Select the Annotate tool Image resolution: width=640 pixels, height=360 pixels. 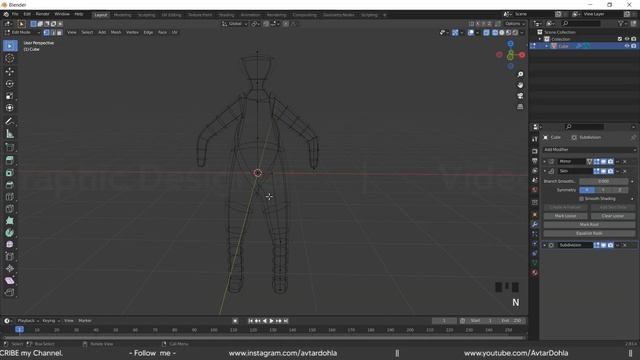click(x=10, y=121)
